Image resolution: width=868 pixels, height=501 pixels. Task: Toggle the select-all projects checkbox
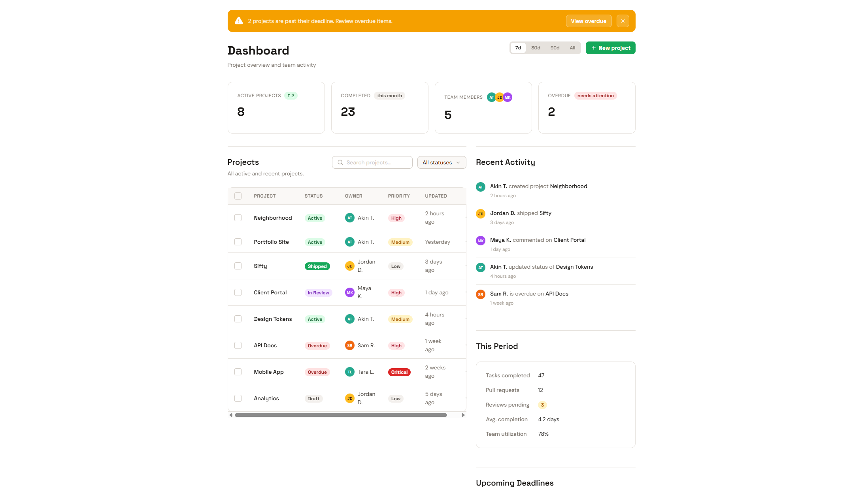[238, 196]
